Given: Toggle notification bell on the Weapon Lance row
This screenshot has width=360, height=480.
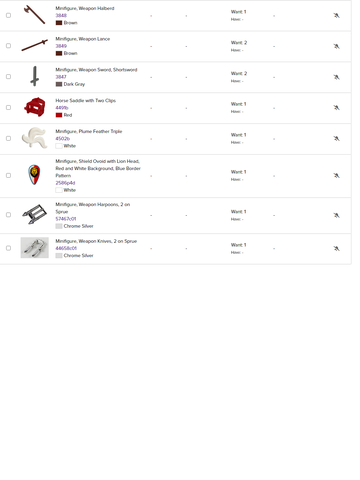Looking at the screenshot, I should click(x=336, y=46).
